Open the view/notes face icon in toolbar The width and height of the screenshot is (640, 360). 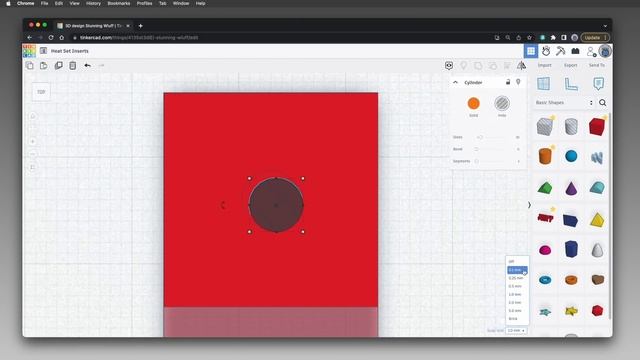click(x=449, y=65)
